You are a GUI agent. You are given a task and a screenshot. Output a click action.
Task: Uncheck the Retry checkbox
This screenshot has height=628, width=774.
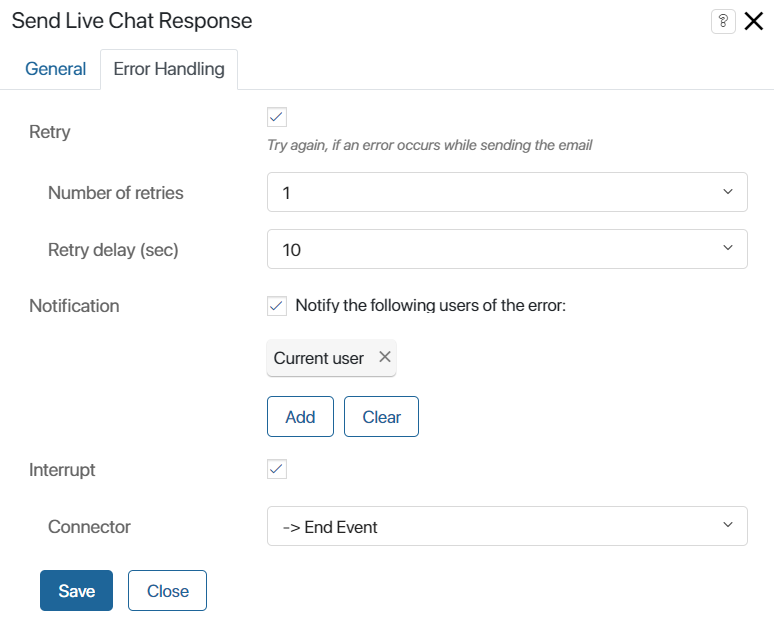coord(277,117)
